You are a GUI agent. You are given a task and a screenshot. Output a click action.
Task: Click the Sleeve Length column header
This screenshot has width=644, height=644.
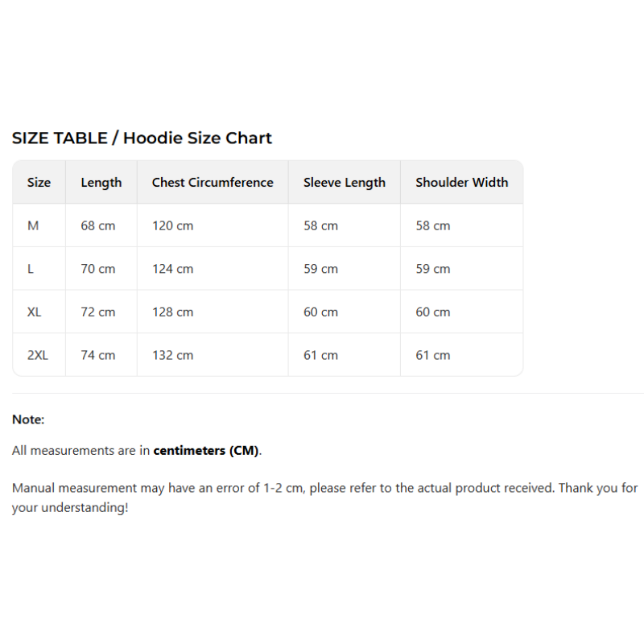point(345,182)
